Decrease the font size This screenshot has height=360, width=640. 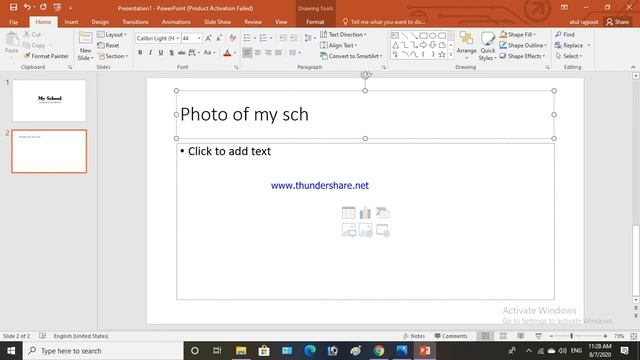(x=219, y=38)
